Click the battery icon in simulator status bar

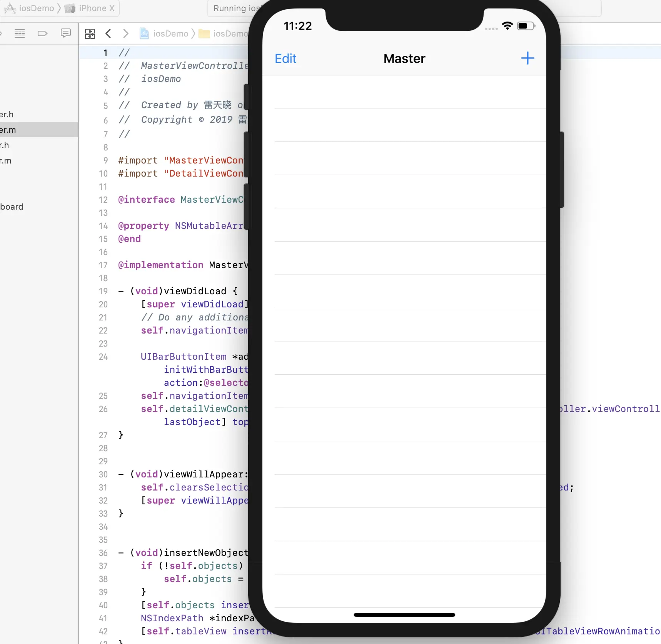(526, 26)
